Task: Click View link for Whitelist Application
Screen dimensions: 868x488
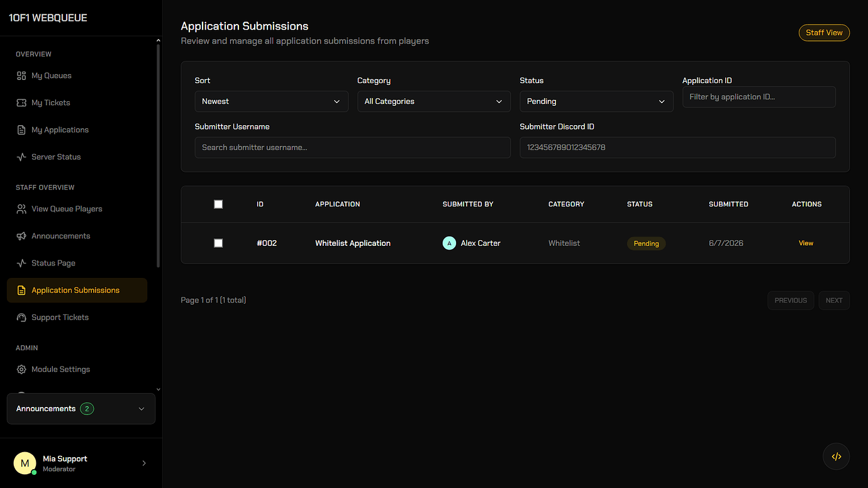Action: point(806,243)
